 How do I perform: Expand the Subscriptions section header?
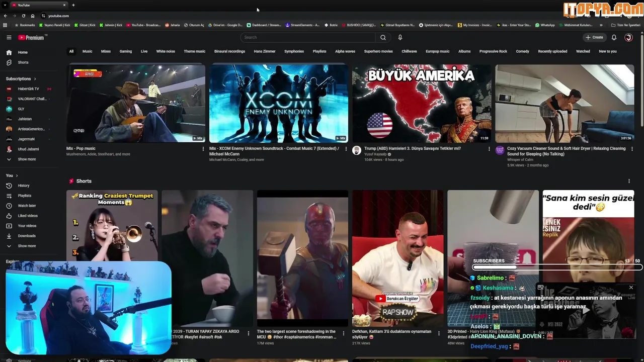(21, 79)
